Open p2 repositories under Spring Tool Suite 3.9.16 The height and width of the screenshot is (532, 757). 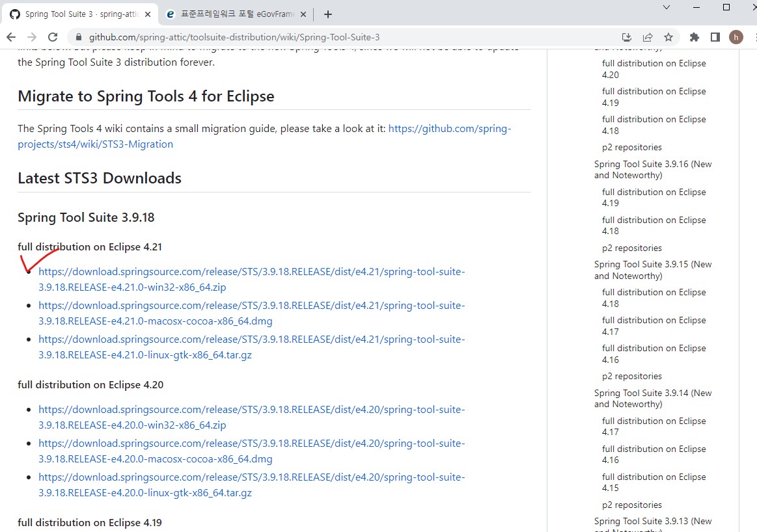pyautogui.click(x=632, y=248)
